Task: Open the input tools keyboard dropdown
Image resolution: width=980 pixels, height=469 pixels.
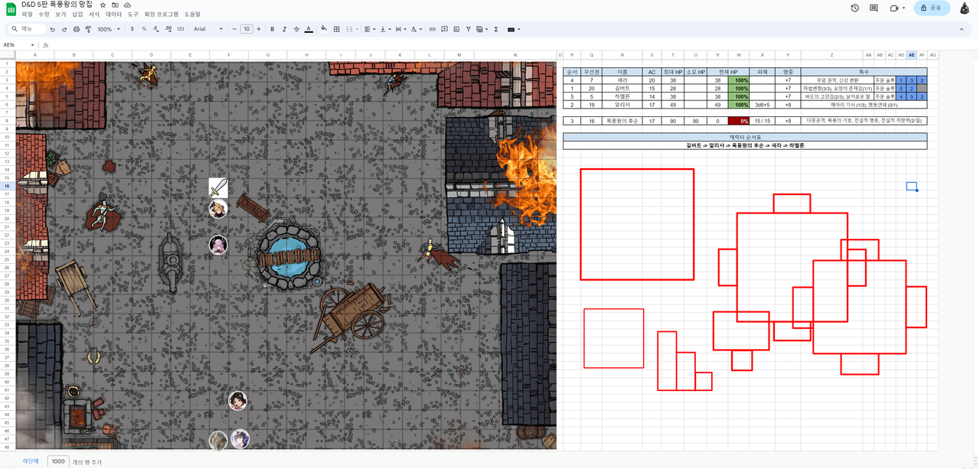Action: pos(514,29)
